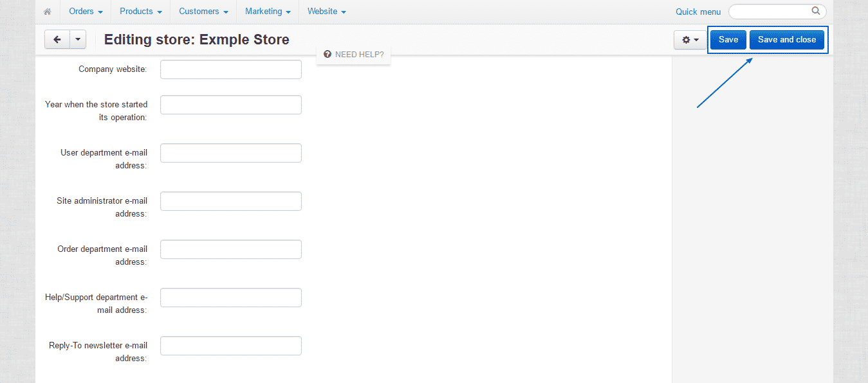Focus the Order department e-mail field
This screenshot has width=868, height=383.
coord(231,249)
